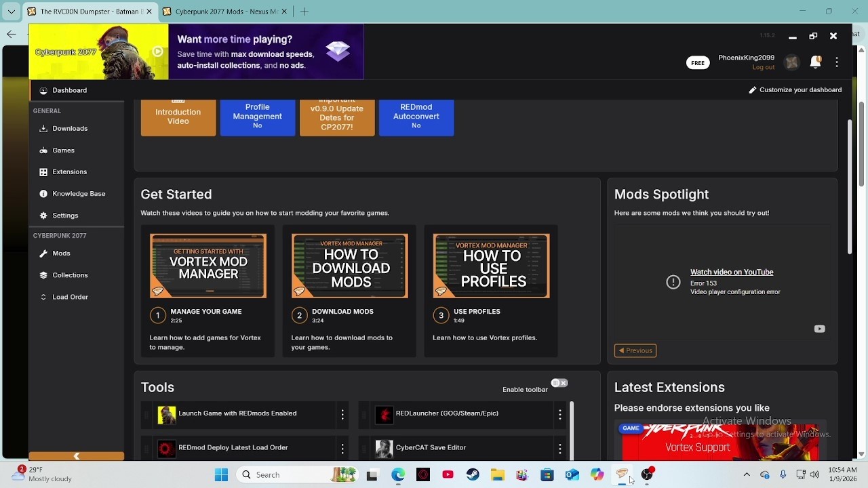The width and height of the screenshot is (868, 488).
Task: Open the Knowledge Base page
Action: [x=76, y=193]
